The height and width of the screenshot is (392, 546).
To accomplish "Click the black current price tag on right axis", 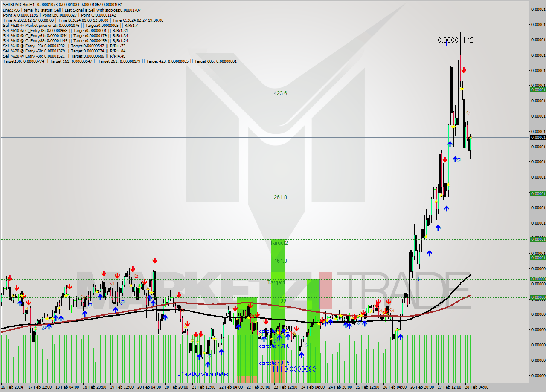I will pyautogui.click(x=537, y=137).
